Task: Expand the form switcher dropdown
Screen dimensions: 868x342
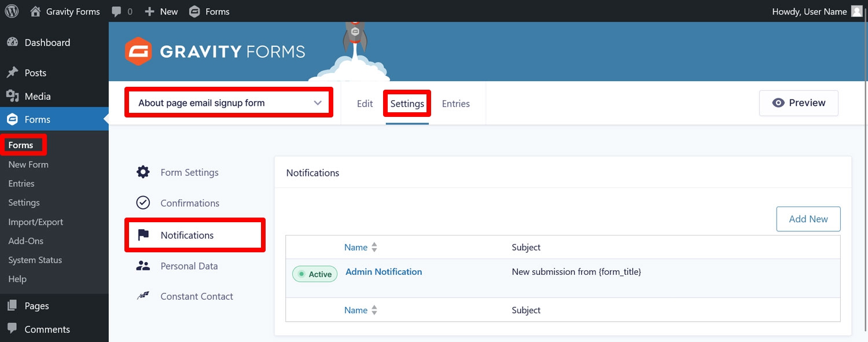Action: (x=229, y=103)
